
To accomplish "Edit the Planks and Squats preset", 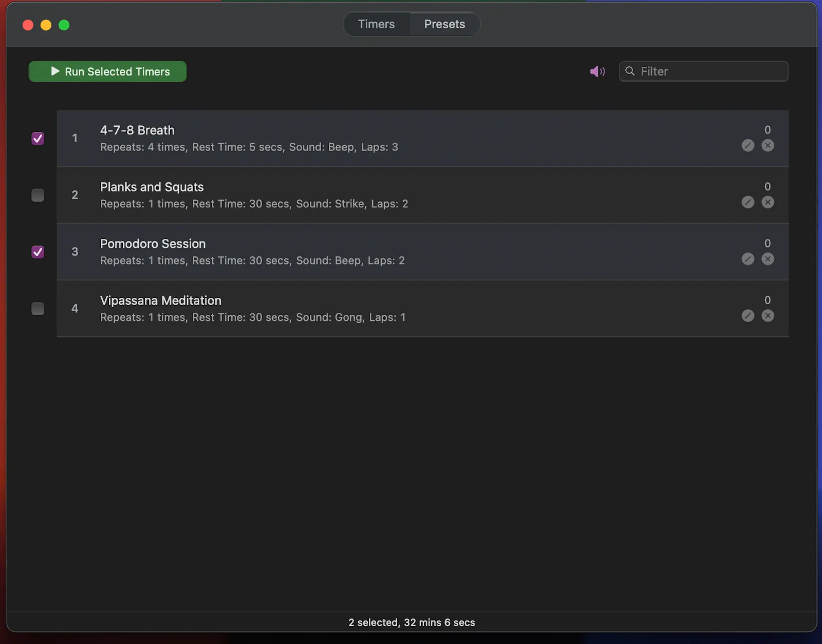I will 748,202.
